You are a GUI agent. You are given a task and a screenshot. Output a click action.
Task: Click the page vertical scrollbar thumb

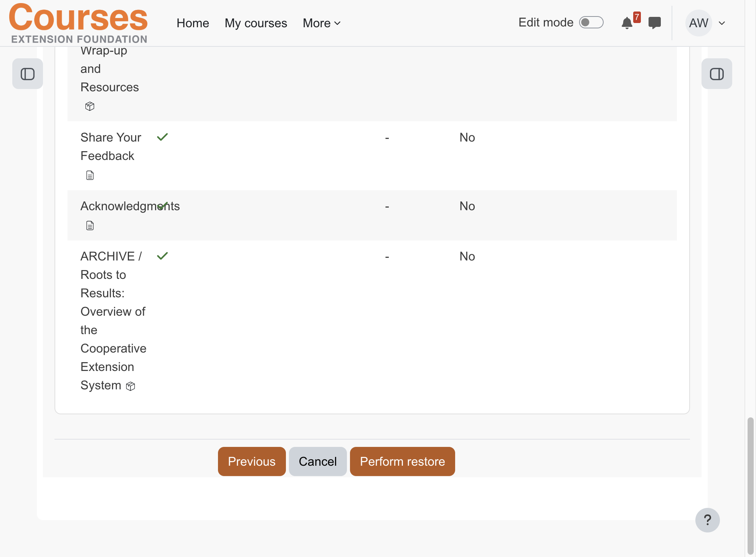(x=751, y=485)
